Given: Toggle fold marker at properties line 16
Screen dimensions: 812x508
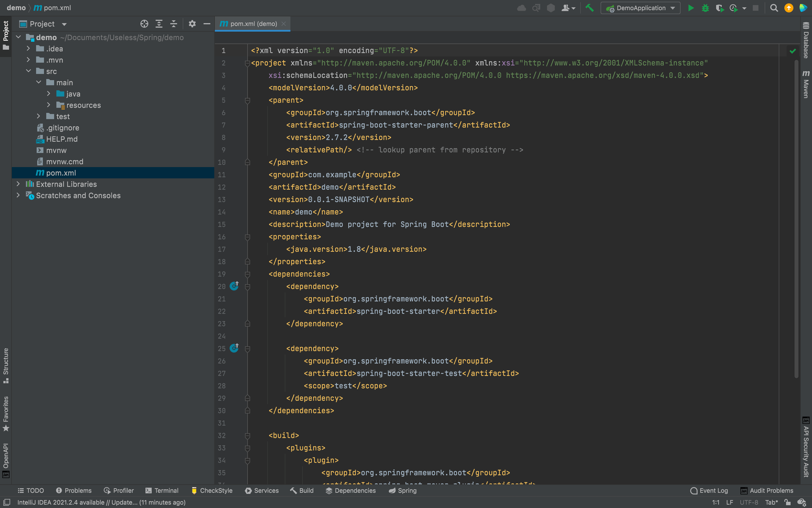Looking at the screenshot, I should click(248, 237).
